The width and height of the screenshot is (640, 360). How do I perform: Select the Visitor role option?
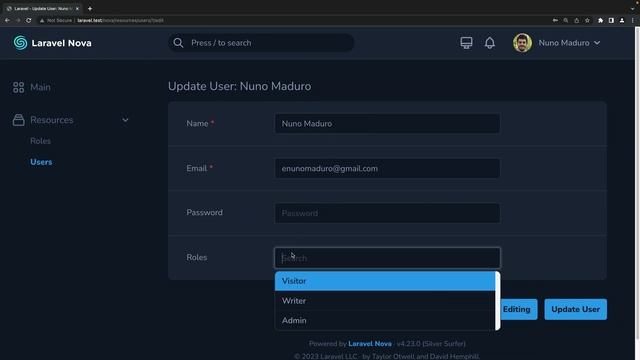pos(385,281)
